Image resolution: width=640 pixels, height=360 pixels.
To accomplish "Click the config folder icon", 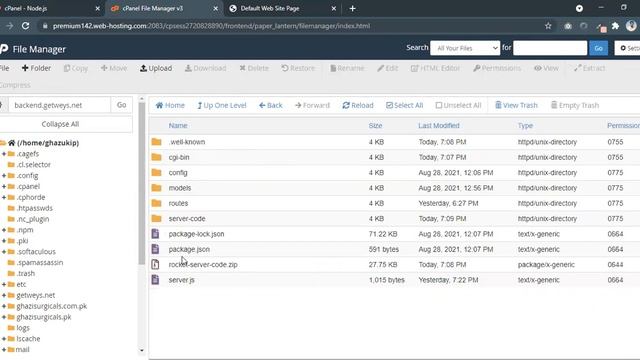I will pos(156,173).
